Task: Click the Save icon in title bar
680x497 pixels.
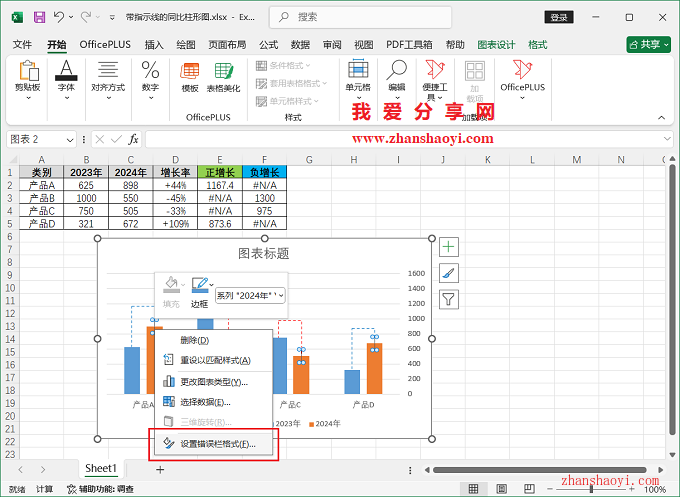Action: [x=39, y=17]
